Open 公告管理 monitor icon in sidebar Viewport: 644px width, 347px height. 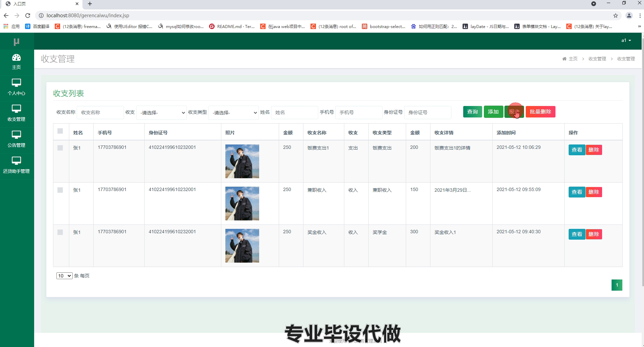(16, 135)
